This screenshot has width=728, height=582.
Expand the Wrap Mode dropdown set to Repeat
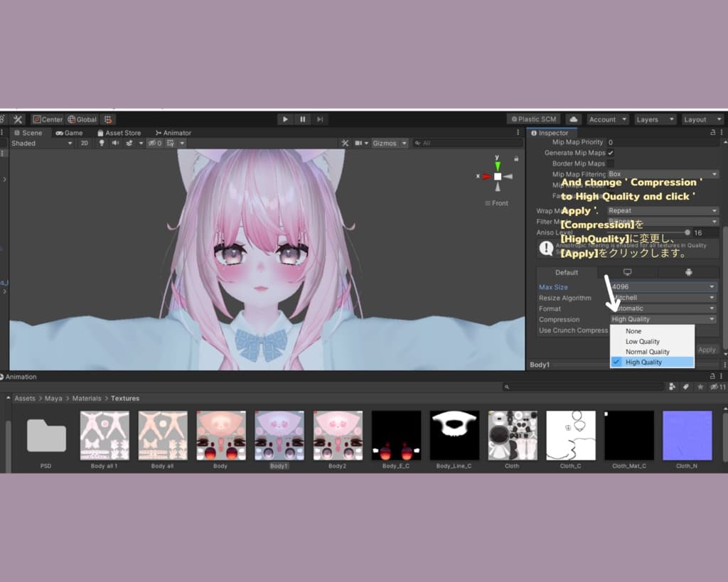tap(662, 210)
